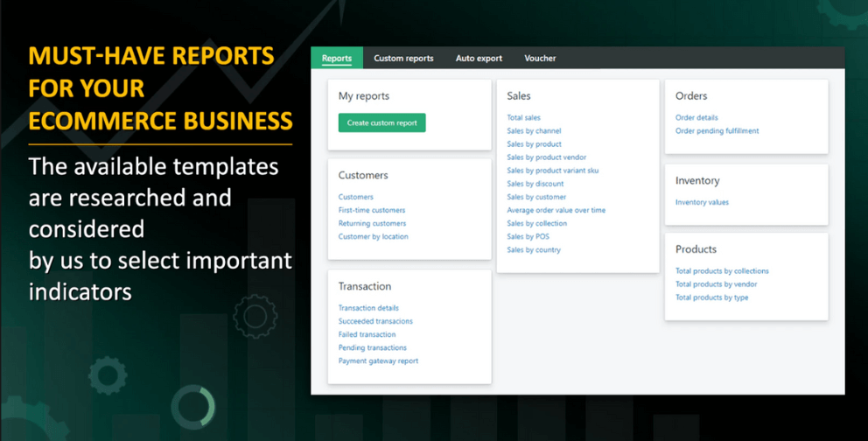This screenshot has width=868, height=441.
Task: Open the Customers report link
Action: [x=356, y=197]
